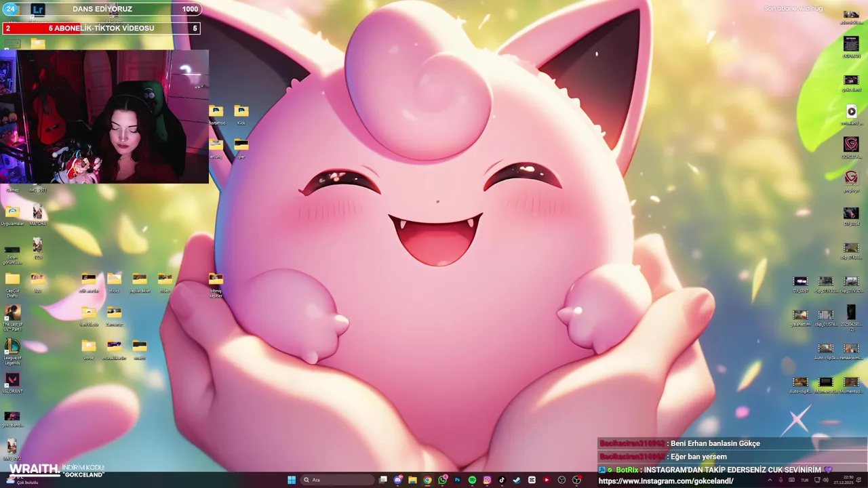
Task: Open Task View from the taskbar
Action: (382, 480)
